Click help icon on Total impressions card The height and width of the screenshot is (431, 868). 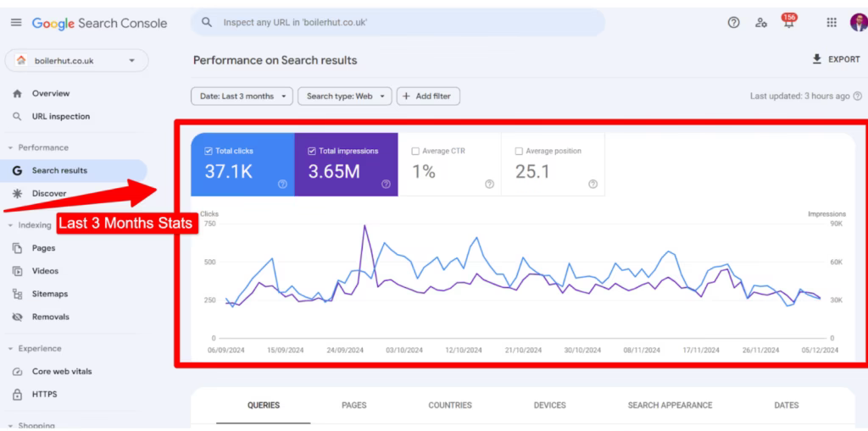[x=386, y=185]
